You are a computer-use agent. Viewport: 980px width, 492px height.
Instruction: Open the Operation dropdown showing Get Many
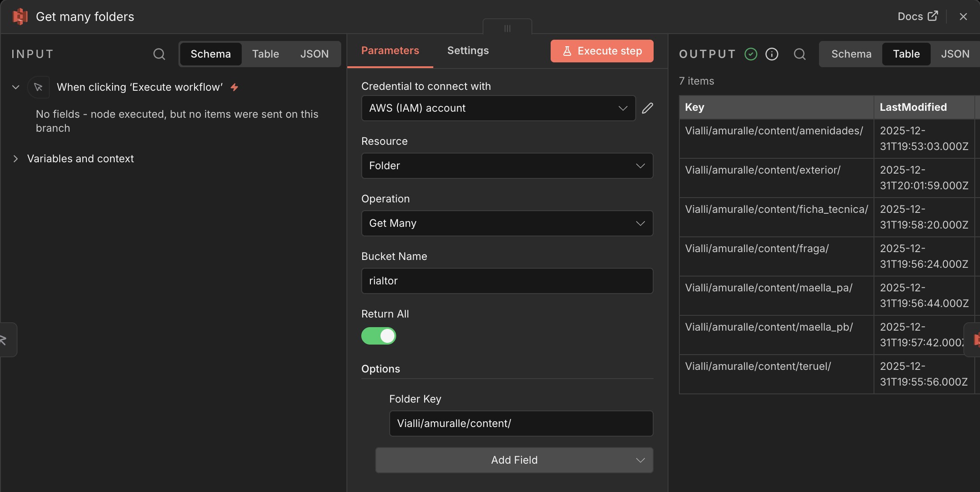click(x=507, y=223)
